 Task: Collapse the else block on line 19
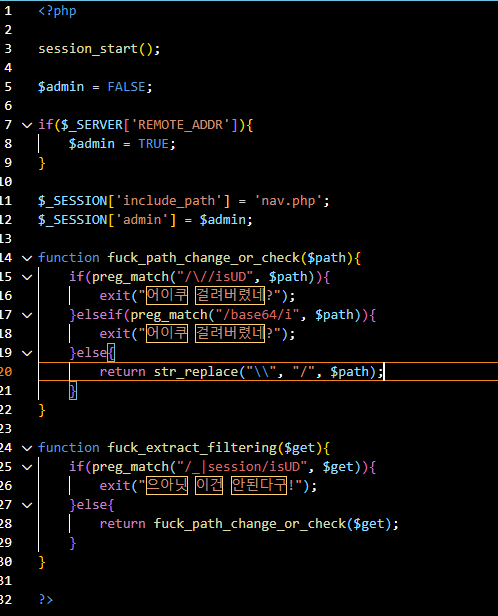tap(27, 353)
